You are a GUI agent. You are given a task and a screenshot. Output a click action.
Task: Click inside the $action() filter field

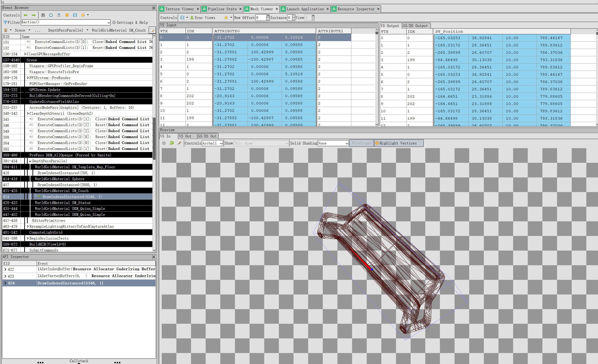pos(61,22)
